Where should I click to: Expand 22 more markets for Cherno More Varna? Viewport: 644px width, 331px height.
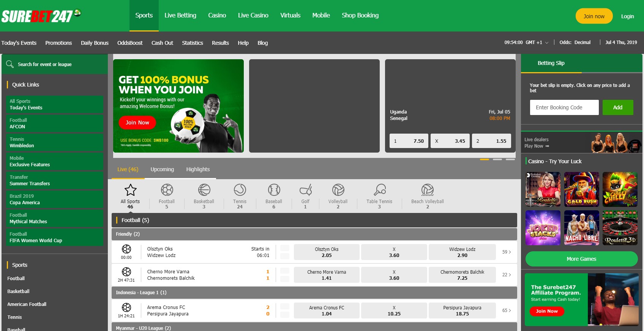coord(507,275)
